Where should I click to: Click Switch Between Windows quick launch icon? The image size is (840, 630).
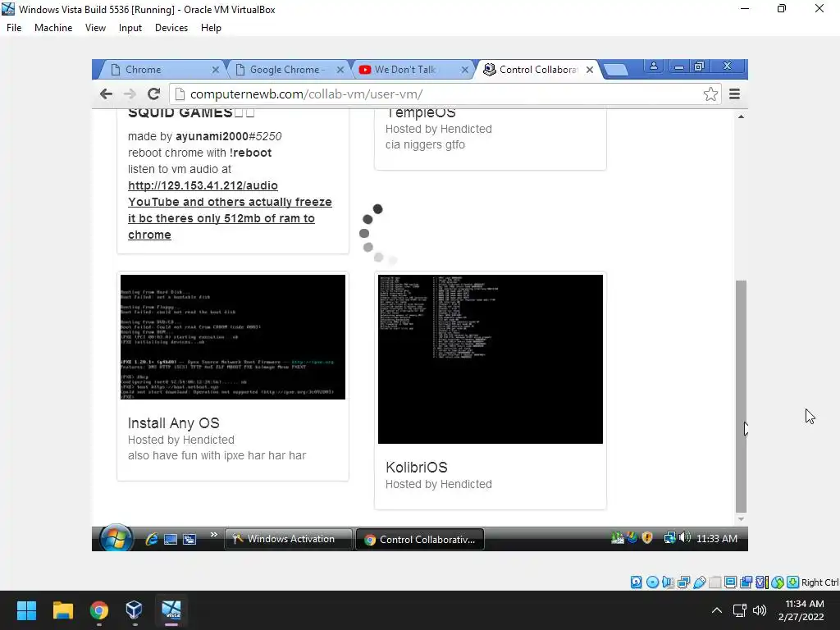(189, 539)
